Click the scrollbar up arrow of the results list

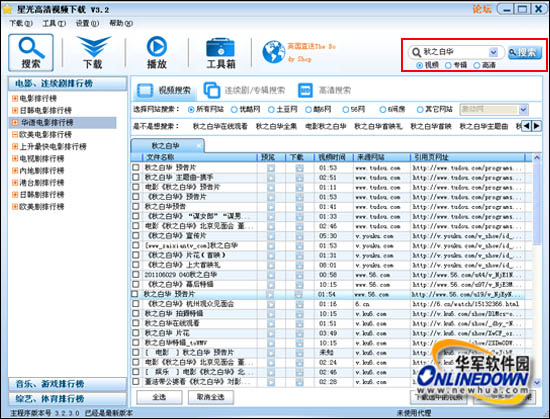(x=537, y=158)
